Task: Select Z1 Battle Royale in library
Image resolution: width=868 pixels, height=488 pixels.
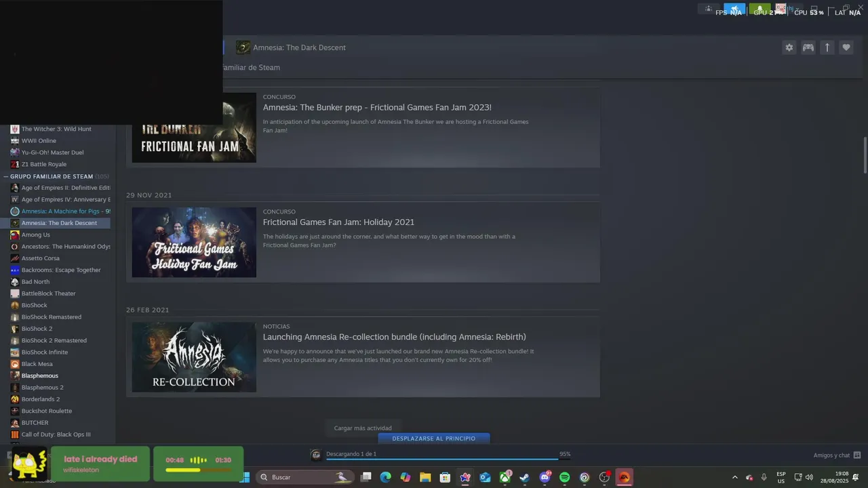Action: [43, 164]
